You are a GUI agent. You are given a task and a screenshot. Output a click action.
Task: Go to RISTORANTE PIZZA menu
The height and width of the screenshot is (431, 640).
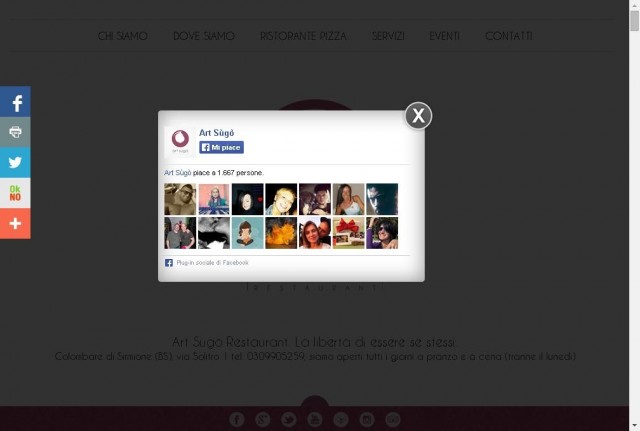[x=303, y=36]
